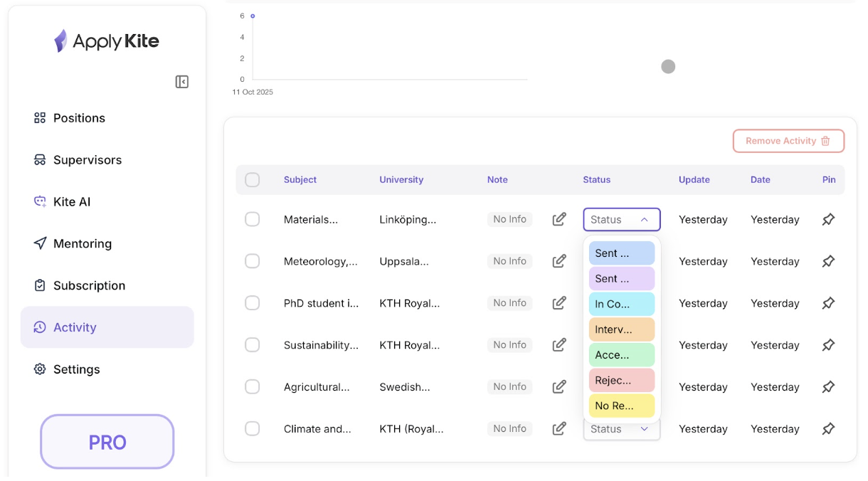The image size is (868, 481).
Task: Click the Remove Activity button
Action: pos(788,141)
